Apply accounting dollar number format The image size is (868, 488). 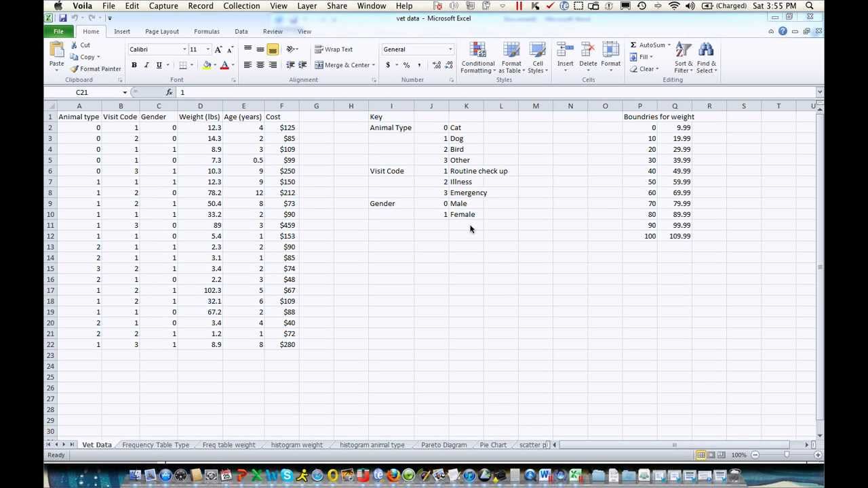pyautogui.click(x=388, y=66)
